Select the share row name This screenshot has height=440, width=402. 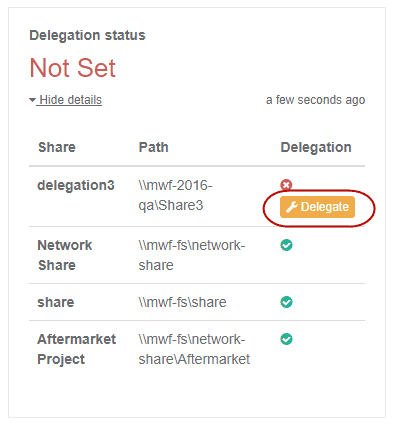[x=56, y=302]
